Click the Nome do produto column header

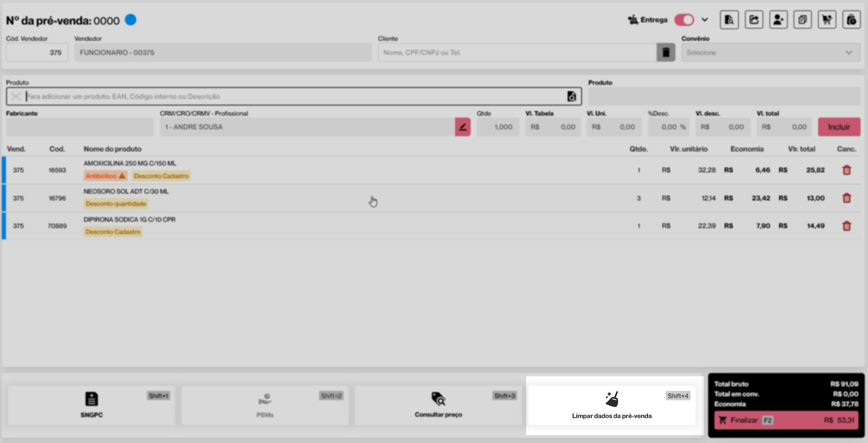pyautogui.click(x=113, y=149)
